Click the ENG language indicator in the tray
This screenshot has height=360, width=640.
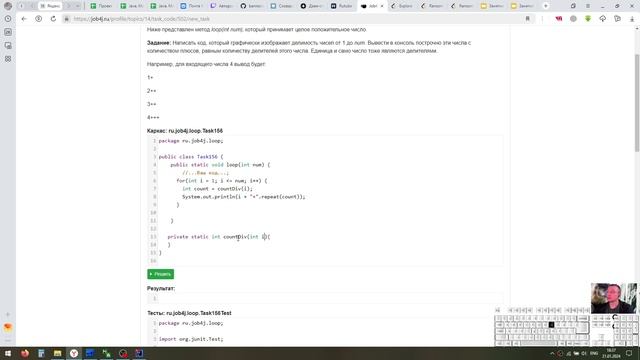[594, 353]
